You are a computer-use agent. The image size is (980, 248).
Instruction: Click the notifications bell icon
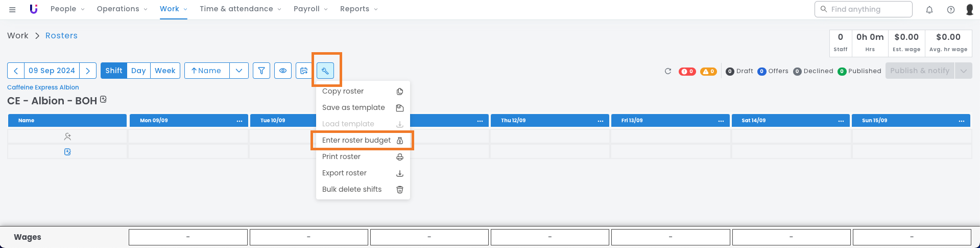[x=929, y=9]
